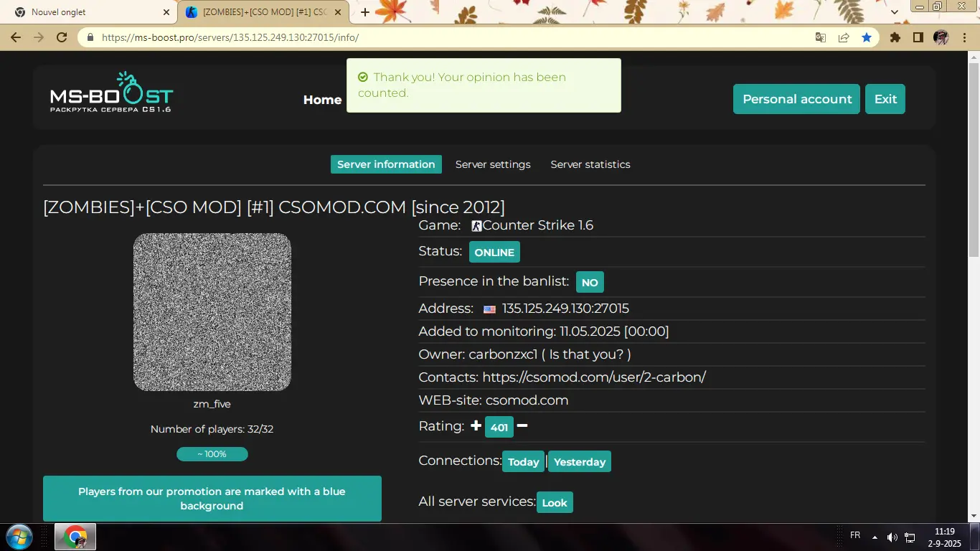Image resolution: width=980 pixels, height=551 pixels.
Task: Click the blue bookmark star
Action: 867,37
